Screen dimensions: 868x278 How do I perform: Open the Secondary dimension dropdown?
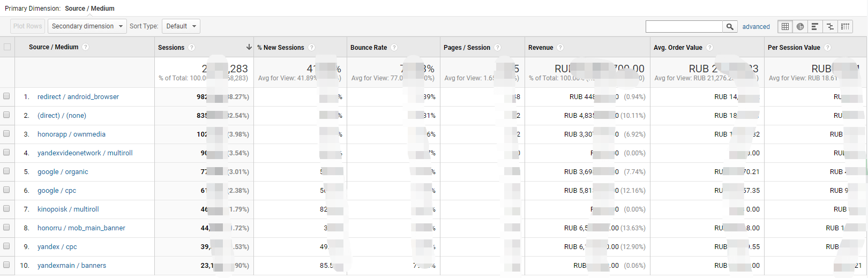click(87, 26)
